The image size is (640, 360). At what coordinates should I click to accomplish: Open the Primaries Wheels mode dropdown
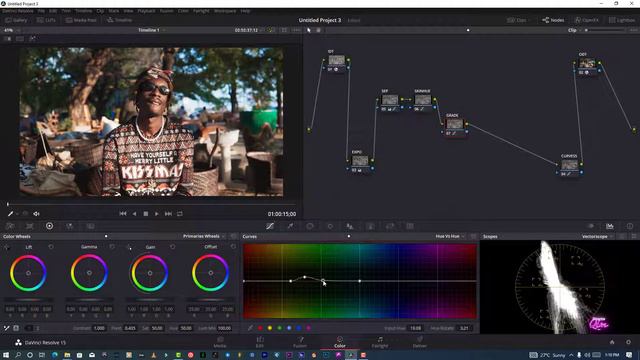point(204,236)
